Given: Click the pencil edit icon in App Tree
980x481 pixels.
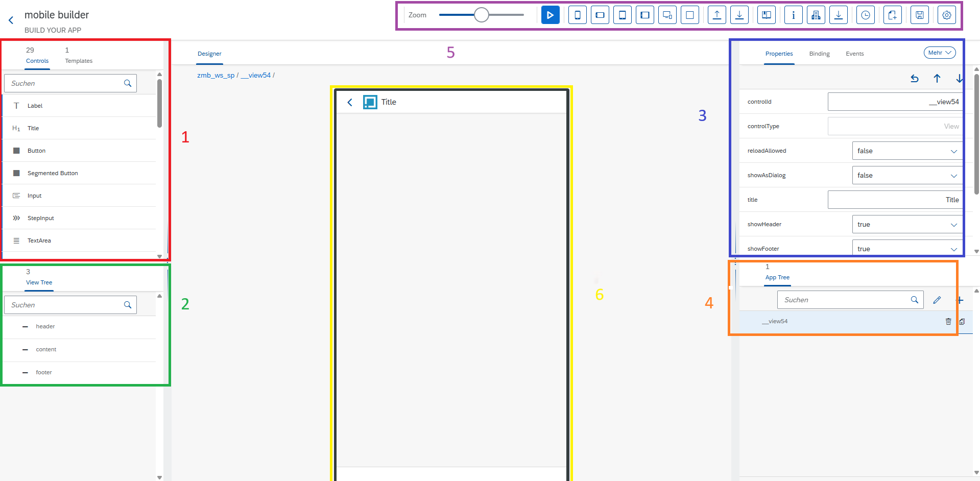Looking at the screenshot, I should pos(937,300).
